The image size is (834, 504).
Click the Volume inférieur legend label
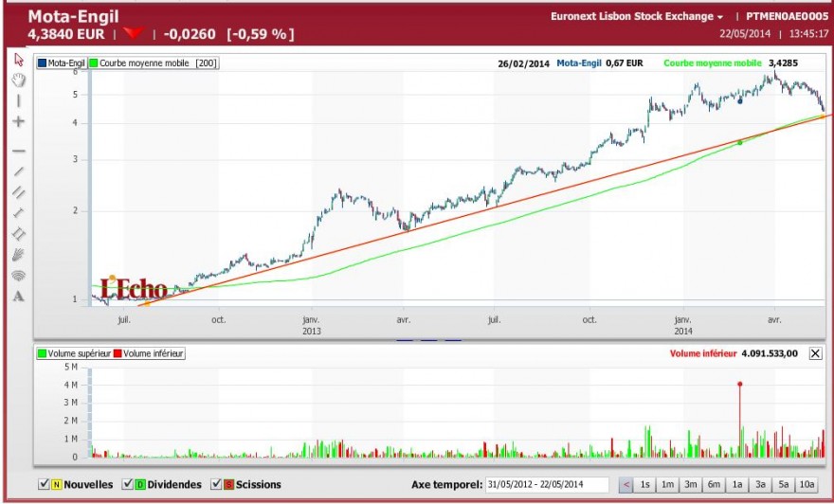153,353
